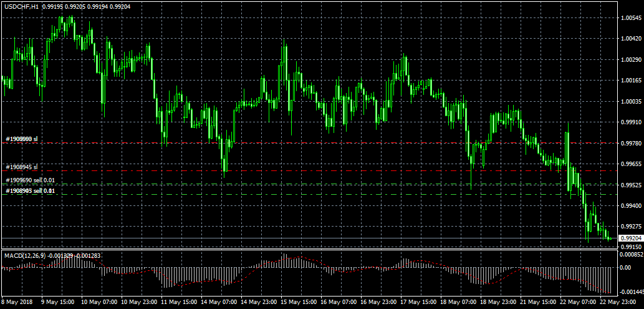Click the 1.00545 price axis label

(630, 18)
